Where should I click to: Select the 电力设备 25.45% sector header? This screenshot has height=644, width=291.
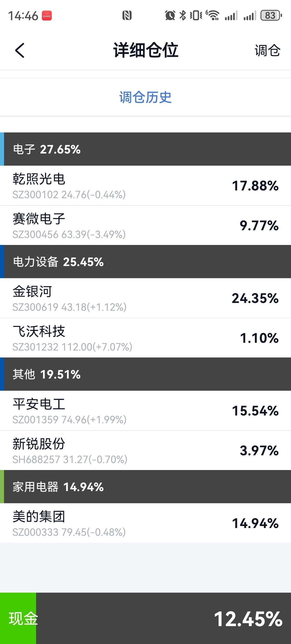pos(145,262)
